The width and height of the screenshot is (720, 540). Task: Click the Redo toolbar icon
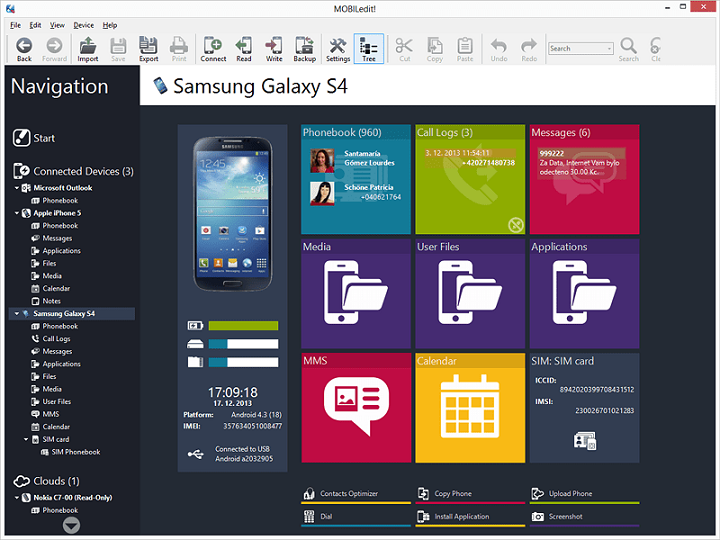(x=529, y=49)
